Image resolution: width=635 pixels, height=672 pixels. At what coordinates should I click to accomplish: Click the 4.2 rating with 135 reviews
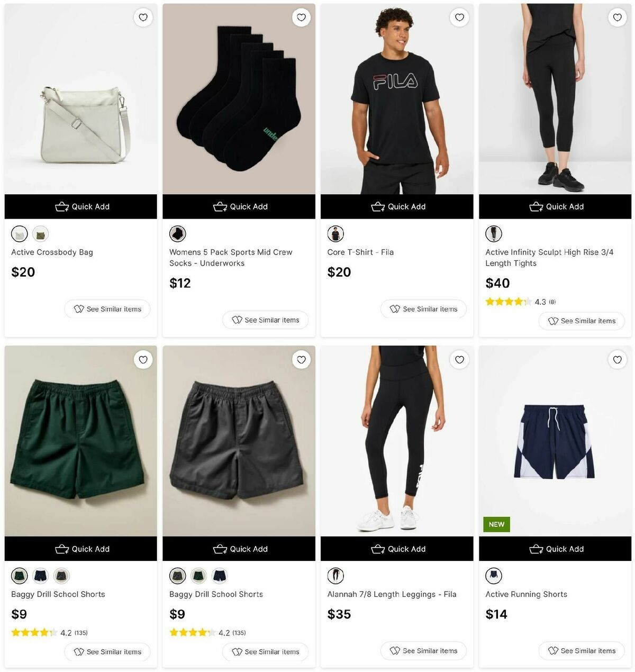(x=49, y=632)
